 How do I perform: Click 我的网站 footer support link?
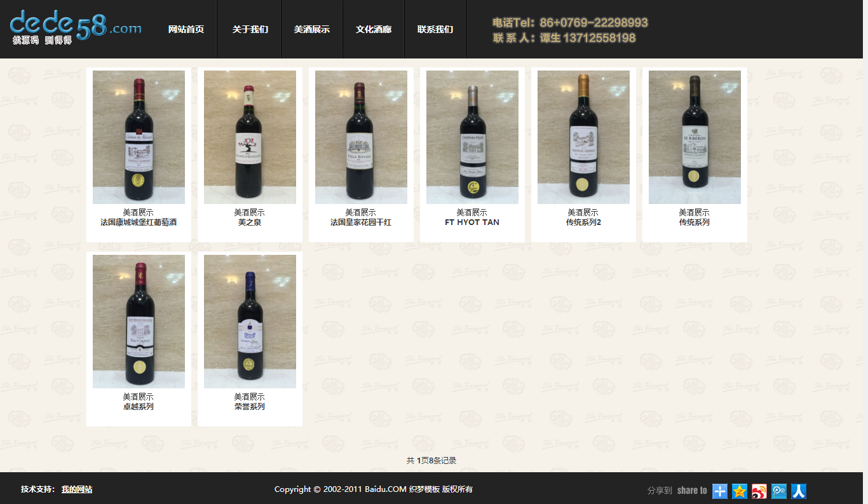pyautogui.click(x=77, y=489)
